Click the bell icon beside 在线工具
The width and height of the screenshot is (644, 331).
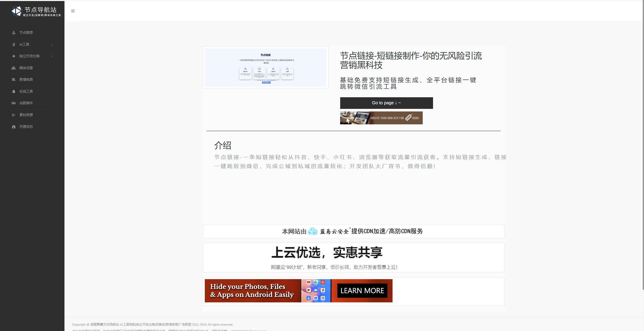pos(14,91)
